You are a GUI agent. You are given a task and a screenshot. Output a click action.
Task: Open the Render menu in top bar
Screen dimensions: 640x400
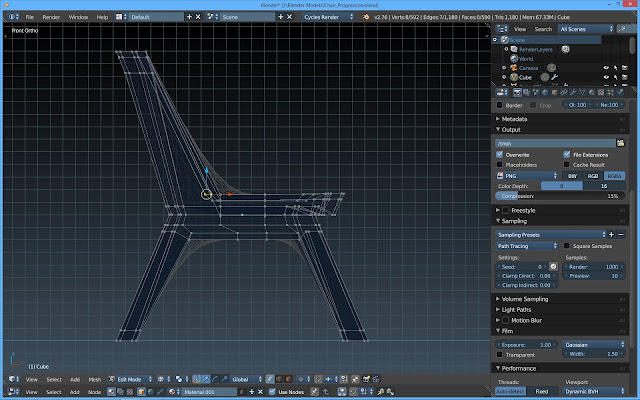coord(51,17)
